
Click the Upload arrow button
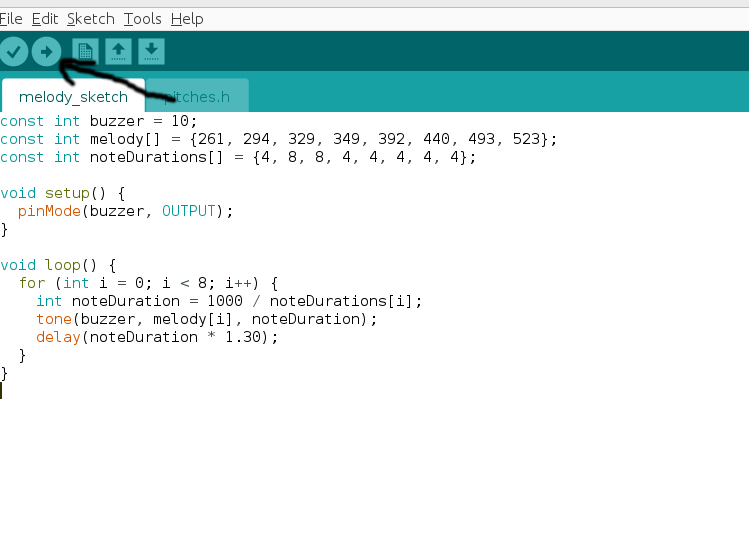(46, 52)
